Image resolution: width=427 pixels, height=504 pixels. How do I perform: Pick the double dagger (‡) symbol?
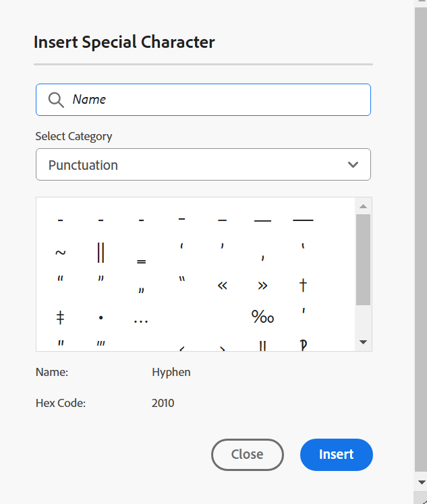pyautogui.click(x=60, y=317)
